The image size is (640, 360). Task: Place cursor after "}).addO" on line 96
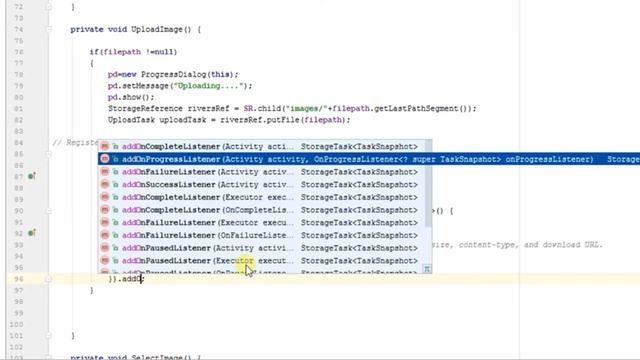[142, 279]
